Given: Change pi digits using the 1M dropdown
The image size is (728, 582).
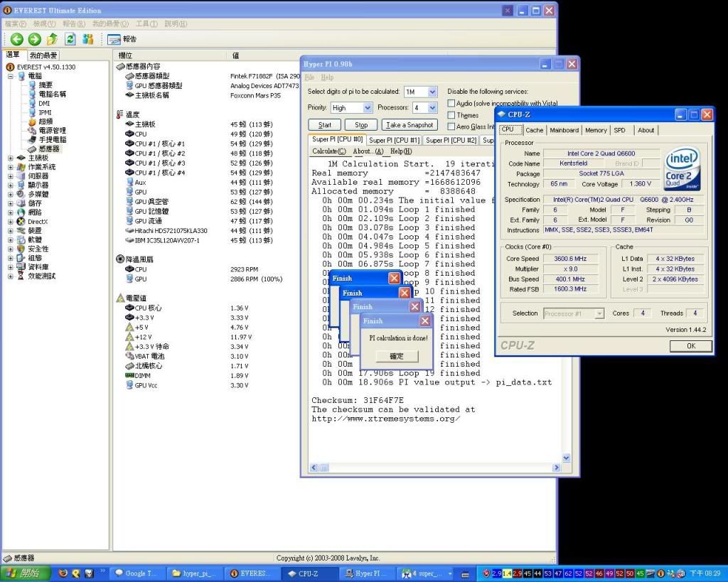Looking at the screenshot, I should [x=419, y=91].
